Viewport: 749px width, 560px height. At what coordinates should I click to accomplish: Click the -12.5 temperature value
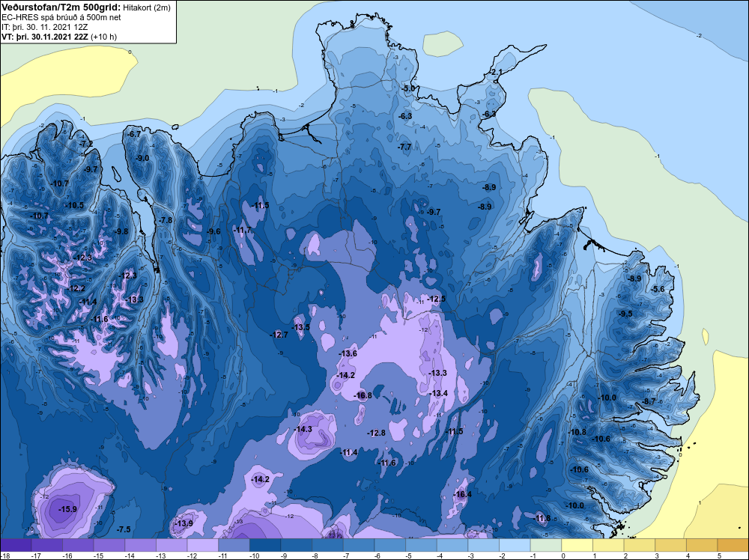pyautogui.click(x=436, y=299)
